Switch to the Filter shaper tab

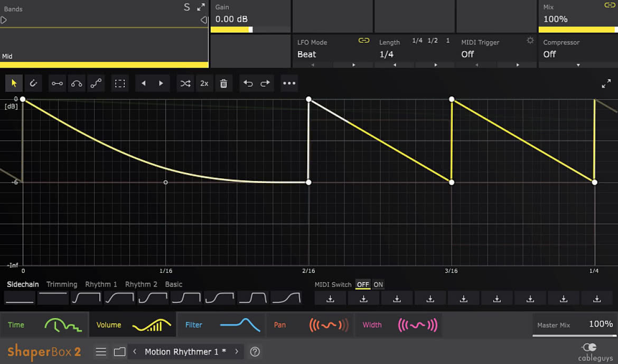(x=221, y=325)
